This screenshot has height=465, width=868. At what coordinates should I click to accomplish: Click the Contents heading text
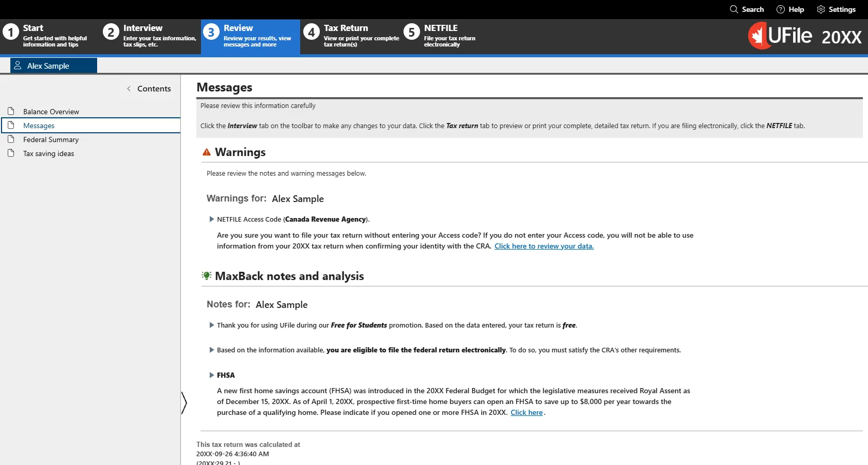click(x=154, y=88)
